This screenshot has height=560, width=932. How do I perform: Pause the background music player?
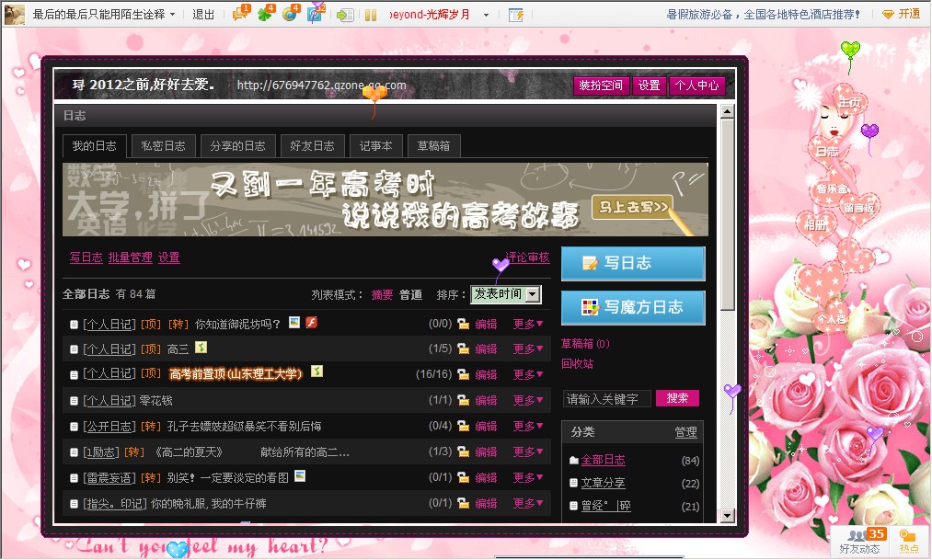[x=371, y=15]
